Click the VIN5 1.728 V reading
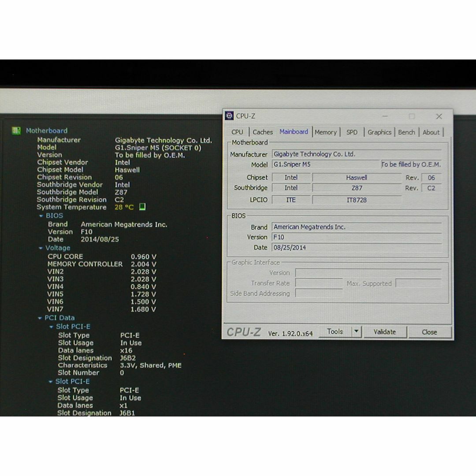 pyautogui.click(x=143, y=294)
